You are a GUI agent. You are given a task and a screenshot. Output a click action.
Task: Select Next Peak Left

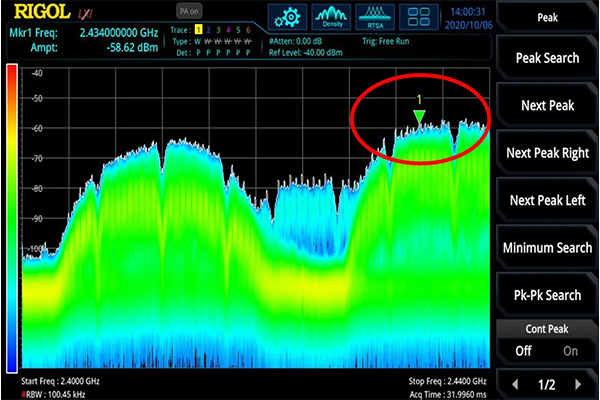tap(547, 200)
